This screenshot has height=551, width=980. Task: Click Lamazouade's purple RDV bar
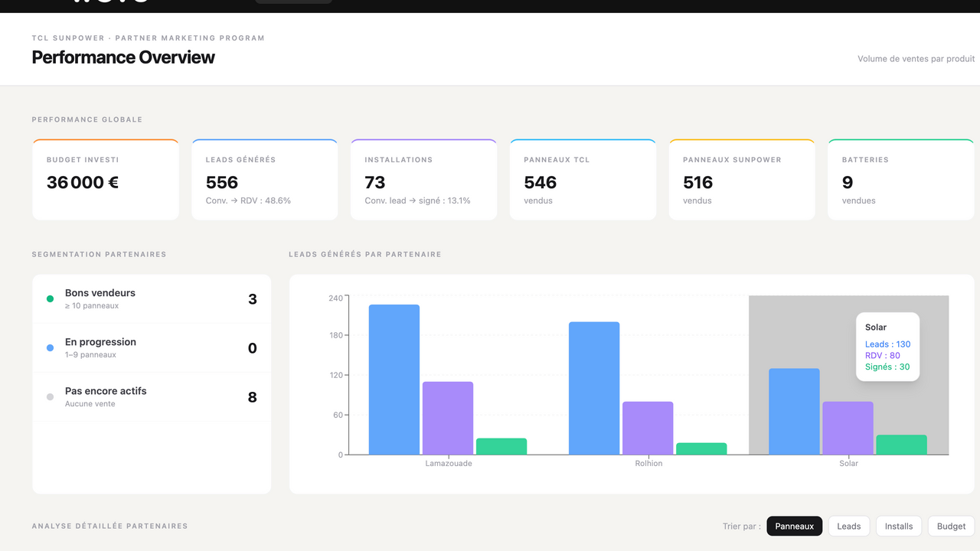[x=448, y=418]
